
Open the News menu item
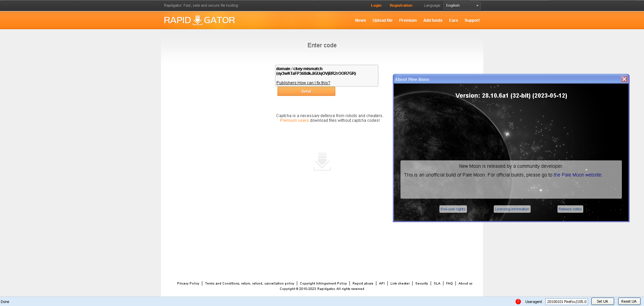tap(361, 20)
